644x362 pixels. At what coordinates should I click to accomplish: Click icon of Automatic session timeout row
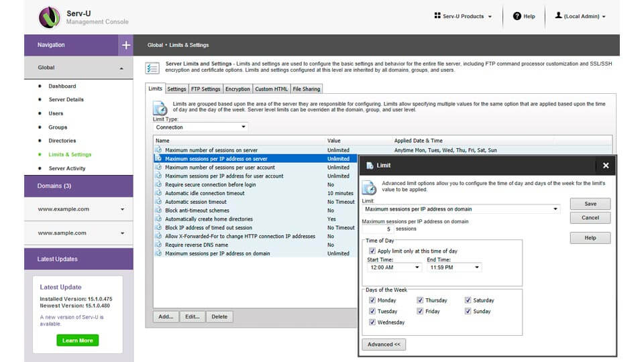pos(158,202)
